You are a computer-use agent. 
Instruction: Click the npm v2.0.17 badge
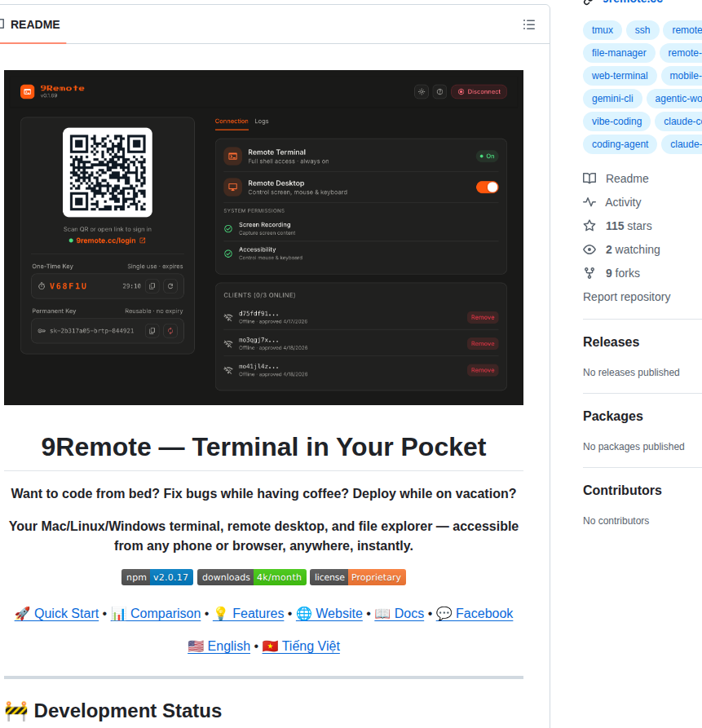click(157, 577)
